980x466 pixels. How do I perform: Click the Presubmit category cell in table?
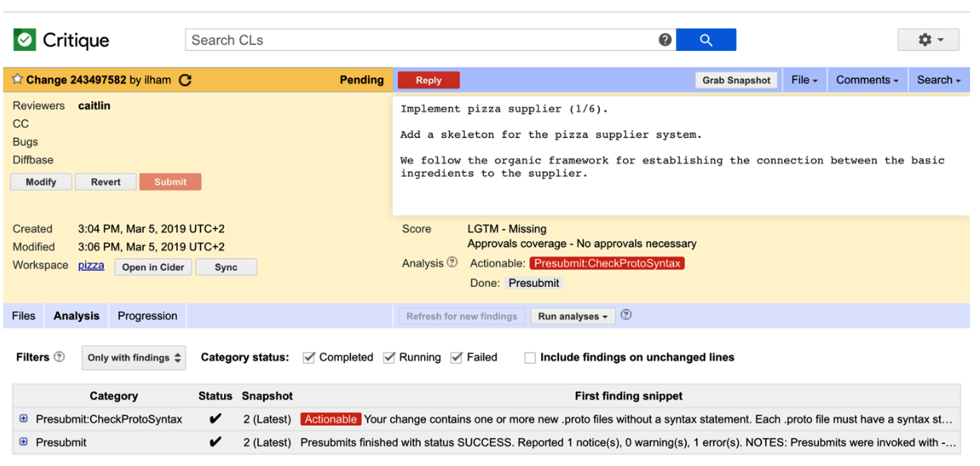pyautogui.click(x=61, y=442)
